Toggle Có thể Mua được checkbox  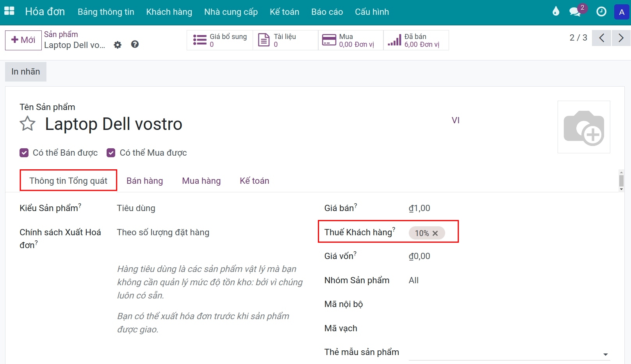pyautogui.click(x=111, y=153)
